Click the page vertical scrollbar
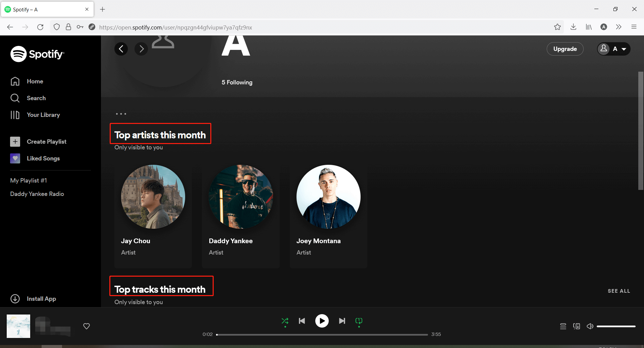This screenshot has width=644, height=348. 641,131
